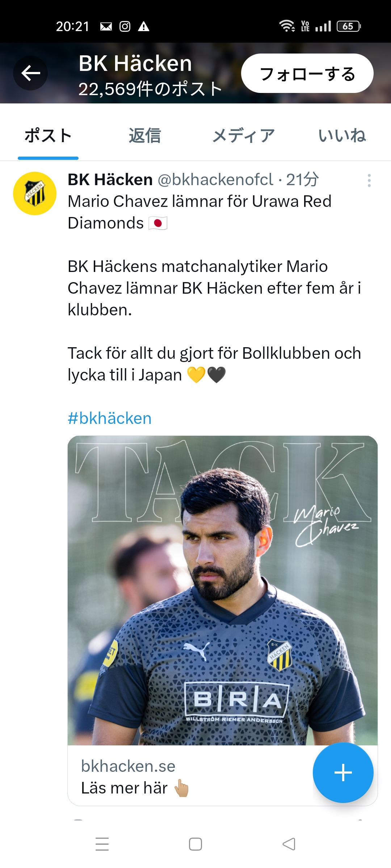This screenshot has height=868, width=391.
Task: Tap the battery indicator in status bar
Action: 348,26
